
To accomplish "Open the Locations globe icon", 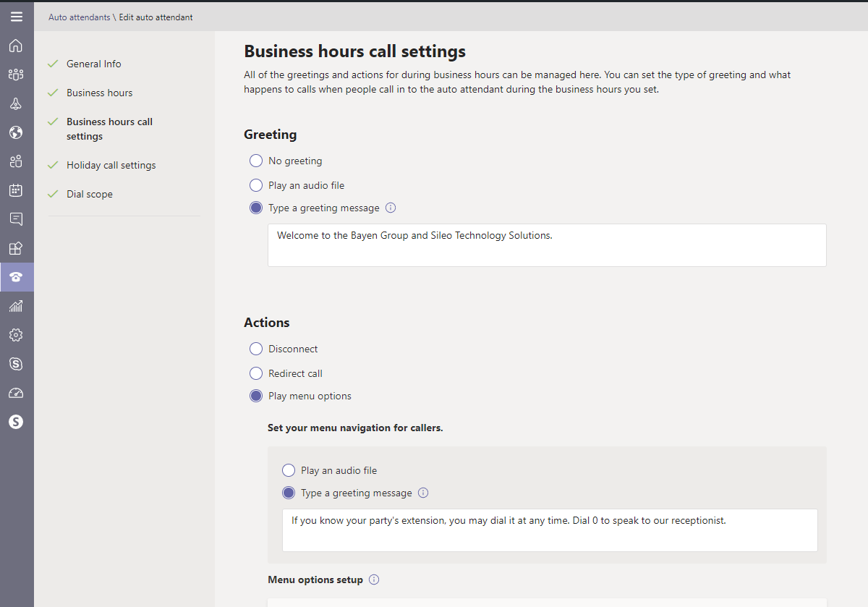I will coord(16,132).
